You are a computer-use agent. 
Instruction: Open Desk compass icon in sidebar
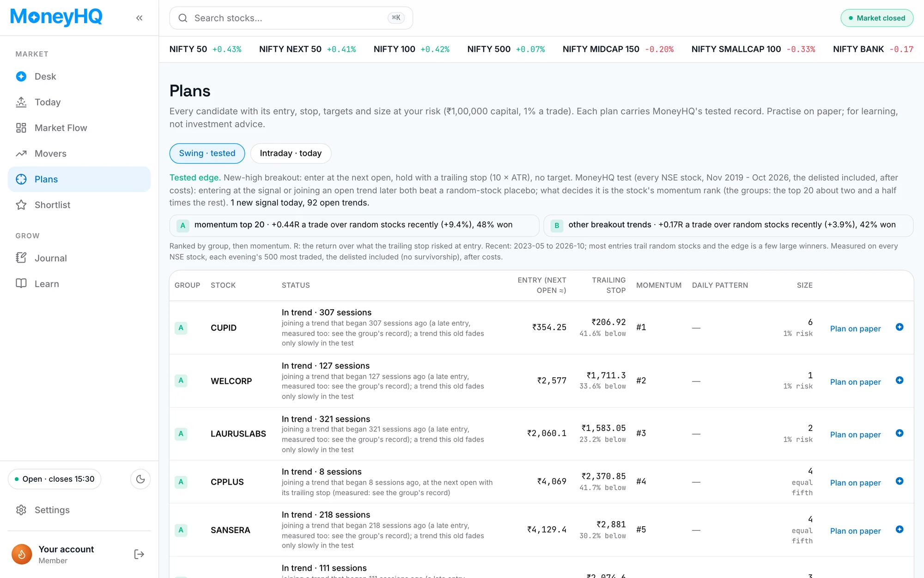(21, 76)
